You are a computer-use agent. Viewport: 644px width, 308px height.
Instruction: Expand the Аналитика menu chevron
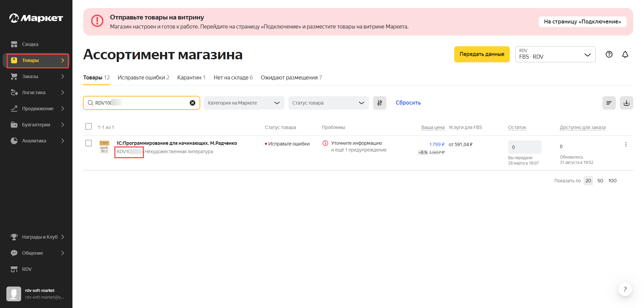pos(63,141)
